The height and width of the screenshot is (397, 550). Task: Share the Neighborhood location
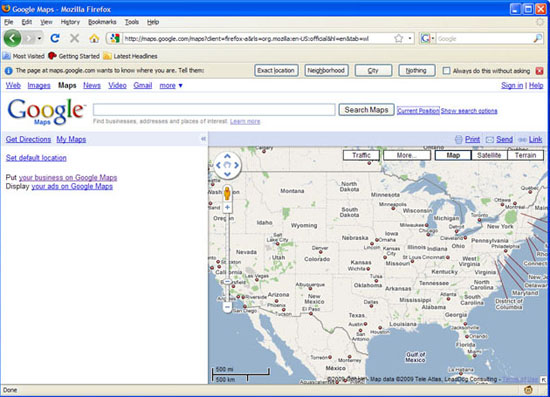pos(326,70)
